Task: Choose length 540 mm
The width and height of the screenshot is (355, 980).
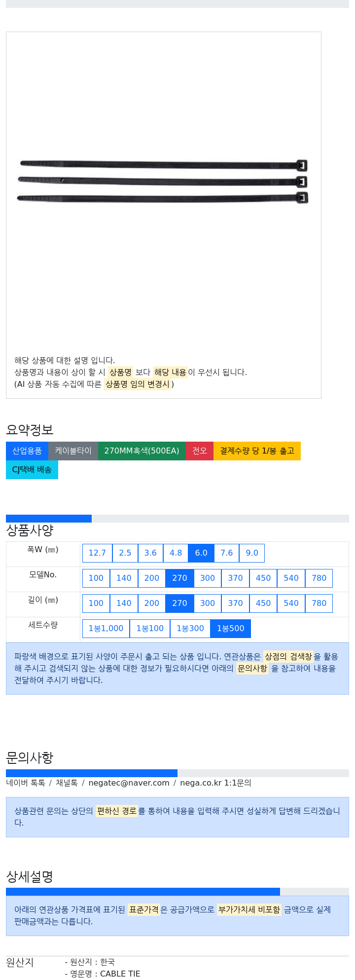Action: [291, 603]
